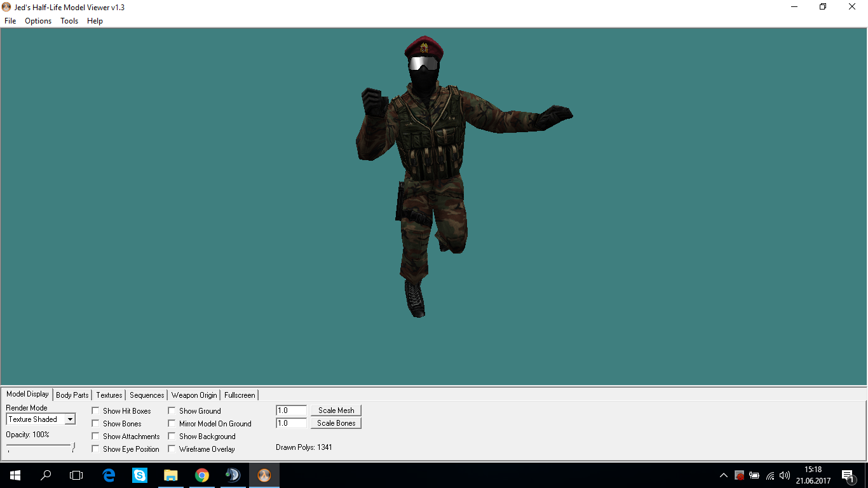Open the volume tray icon
The image size is (868, 488).
point(785,475)
